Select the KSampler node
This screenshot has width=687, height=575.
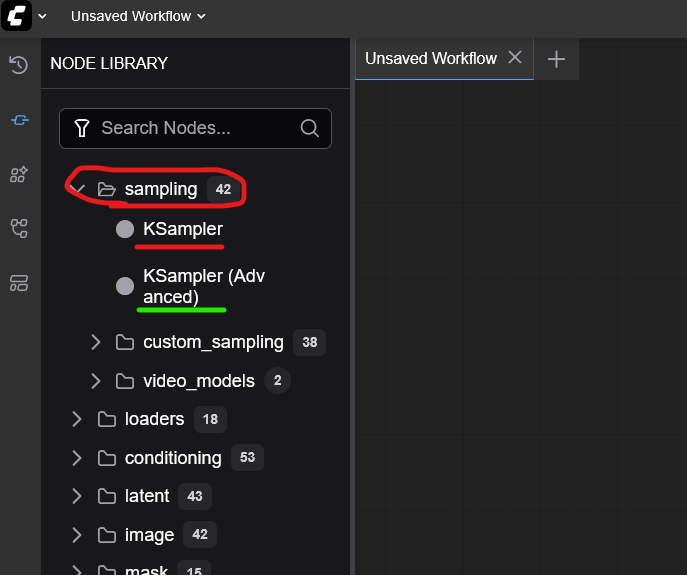(x=182, y=229)
